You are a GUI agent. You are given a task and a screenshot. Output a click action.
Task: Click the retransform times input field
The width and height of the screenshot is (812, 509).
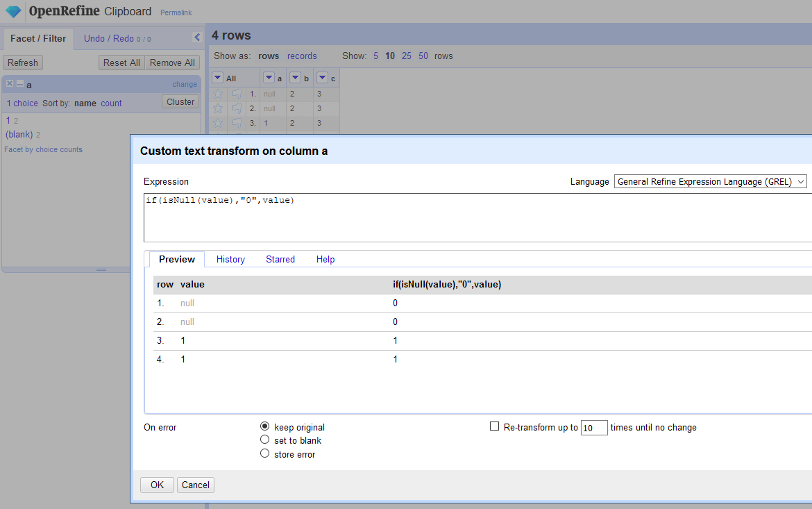point(593,428)
